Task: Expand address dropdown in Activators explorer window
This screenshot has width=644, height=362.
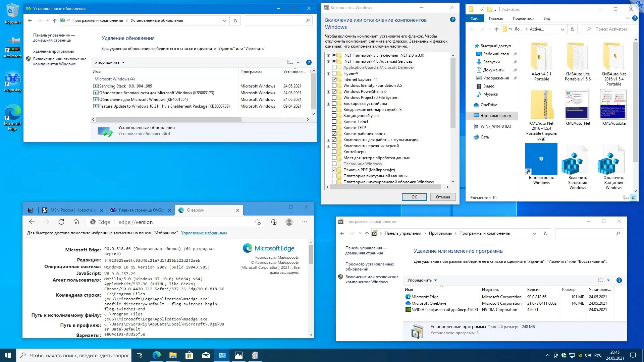Action: [x=562, y=29]
